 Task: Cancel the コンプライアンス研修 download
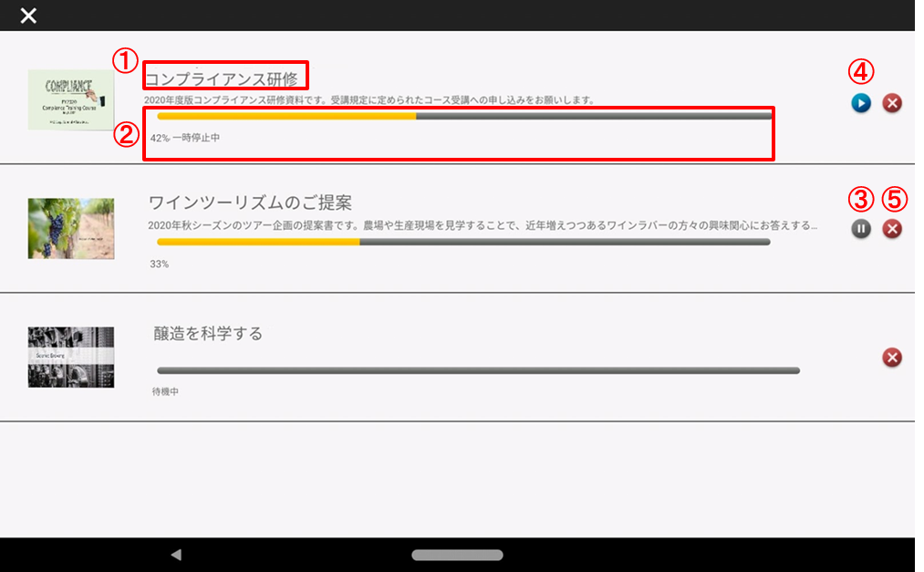(x=893, y=103)
